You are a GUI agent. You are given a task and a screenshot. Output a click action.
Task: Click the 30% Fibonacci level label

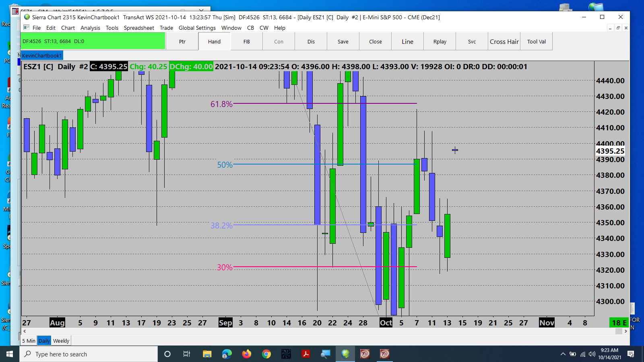click(225, 267)
